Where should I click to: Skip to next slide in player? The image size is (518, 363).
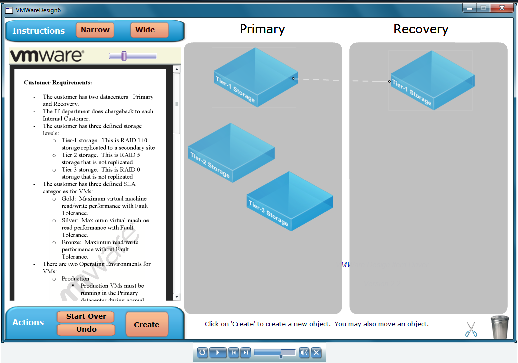pyautogui.click(x=245, y=352)
